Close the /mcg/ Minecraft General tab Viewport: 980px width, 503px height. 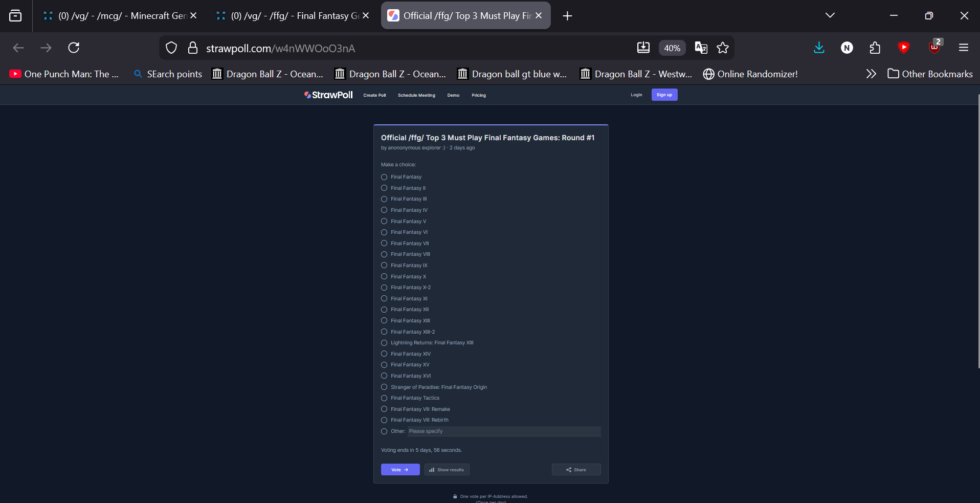pos(193,16)
